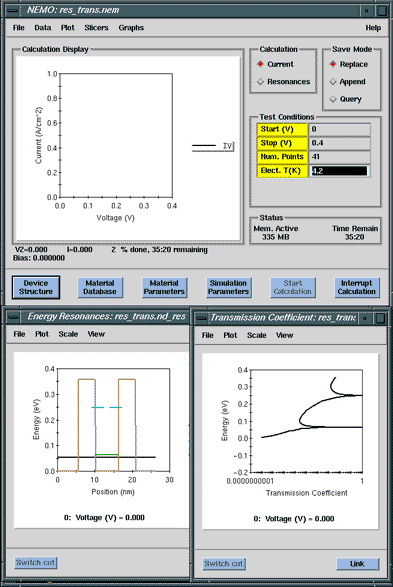The height and width of the screenshot is (587, 393).
Task: Open the NEMO window menu icon
Action: coord(12,10)
